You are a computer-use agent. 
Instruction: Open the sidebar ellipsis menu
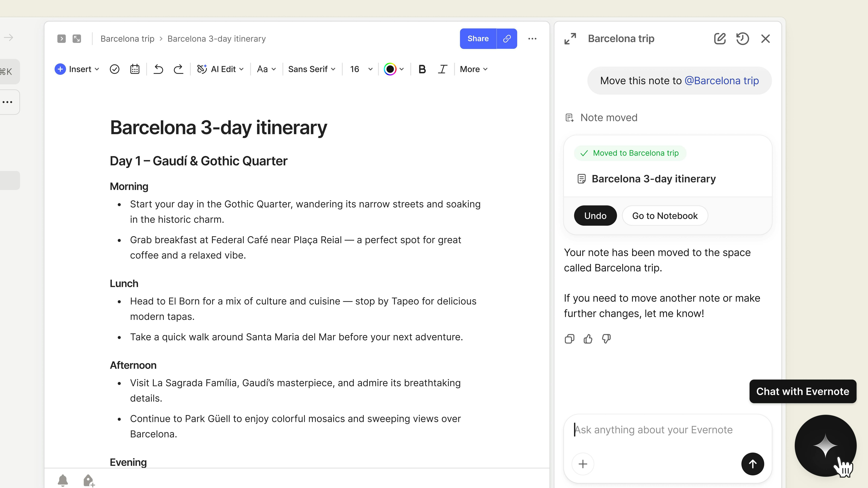(7, 102)
